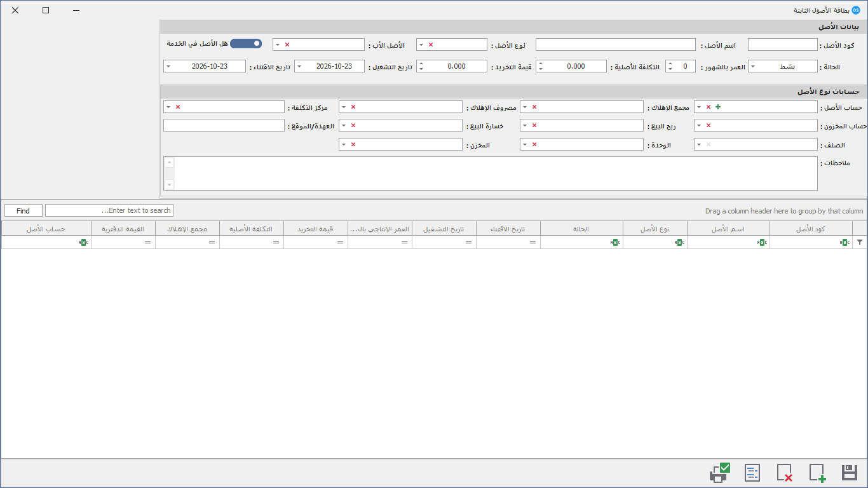Click the العمر بالشهور spinner arrows
Viewport: 868px width, 488px height.
click(670, 66)
